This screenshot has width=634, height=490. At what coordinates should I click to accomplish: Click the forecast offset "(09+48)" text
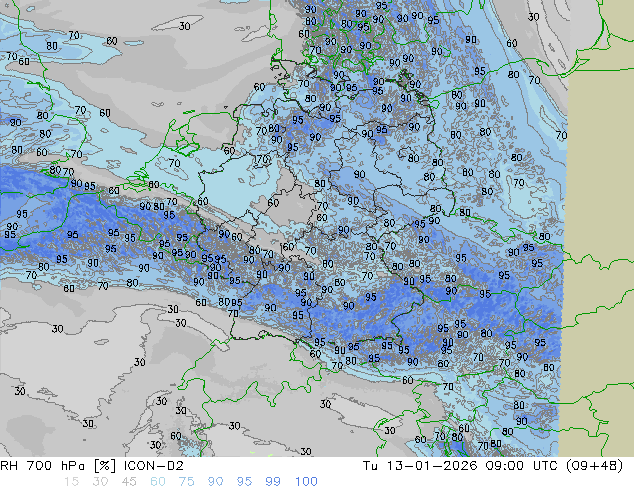pos(594,466)
